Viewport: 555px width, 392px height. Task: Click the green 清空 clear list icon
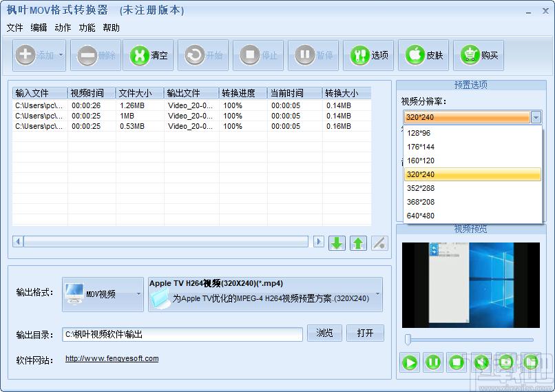point(140,55)
